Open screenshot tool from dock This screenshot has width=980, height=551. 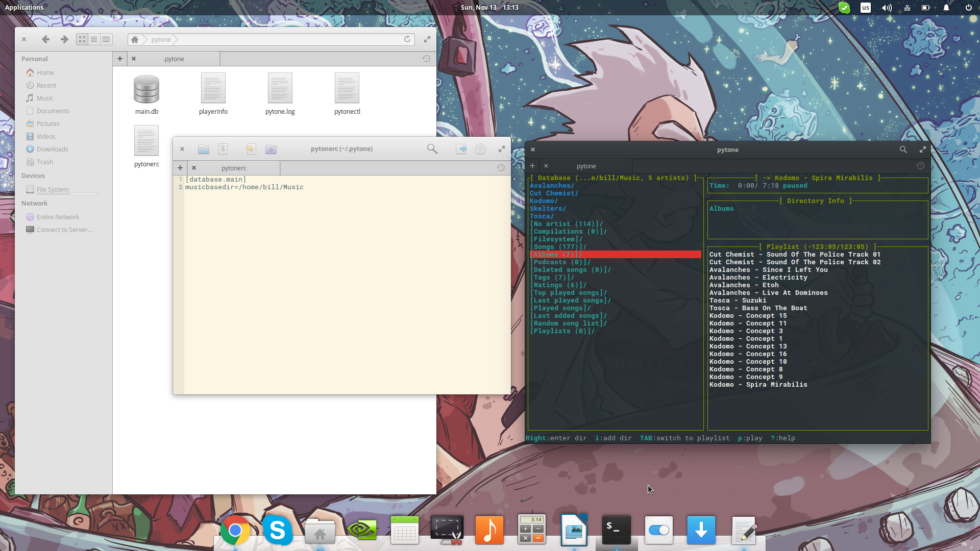point(447,530)
